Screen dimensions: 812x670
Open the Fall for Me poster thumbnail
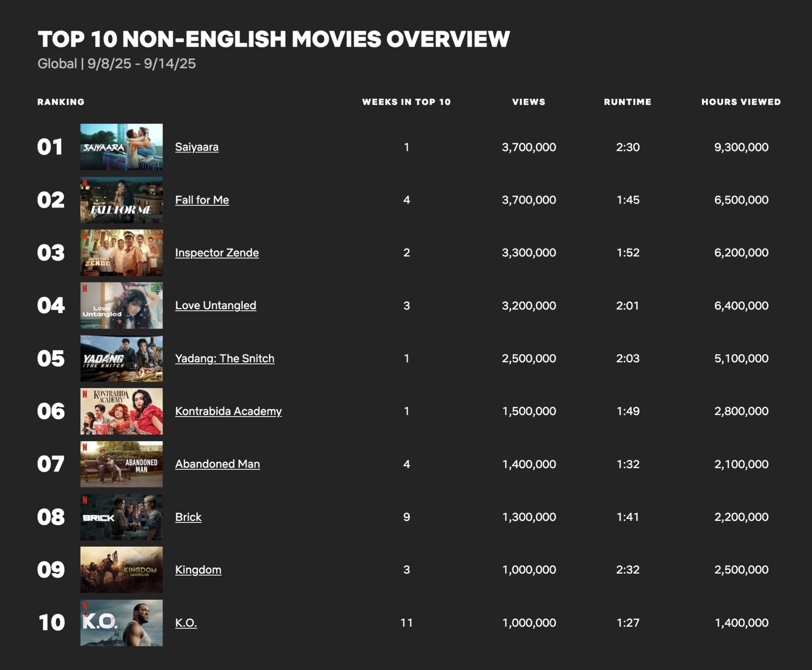[x=121, y=200]
